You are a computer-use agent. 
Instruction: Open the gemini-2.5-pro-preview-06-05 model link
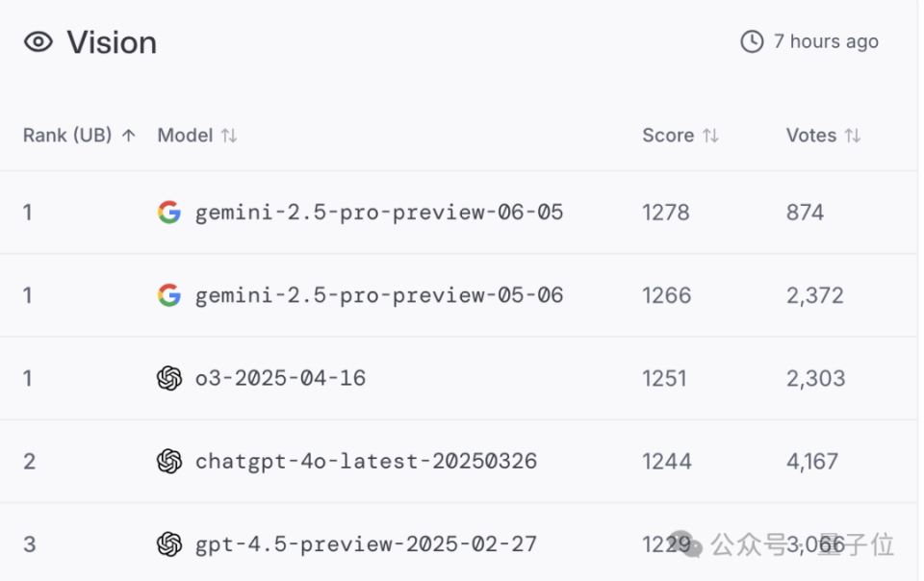click(x=379, y=213)
